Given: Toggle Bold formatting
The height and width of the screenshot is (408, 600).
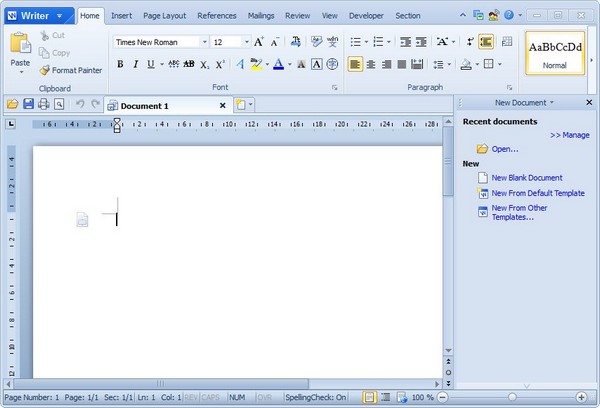Looking at the screenshot, I should point(120,64).
